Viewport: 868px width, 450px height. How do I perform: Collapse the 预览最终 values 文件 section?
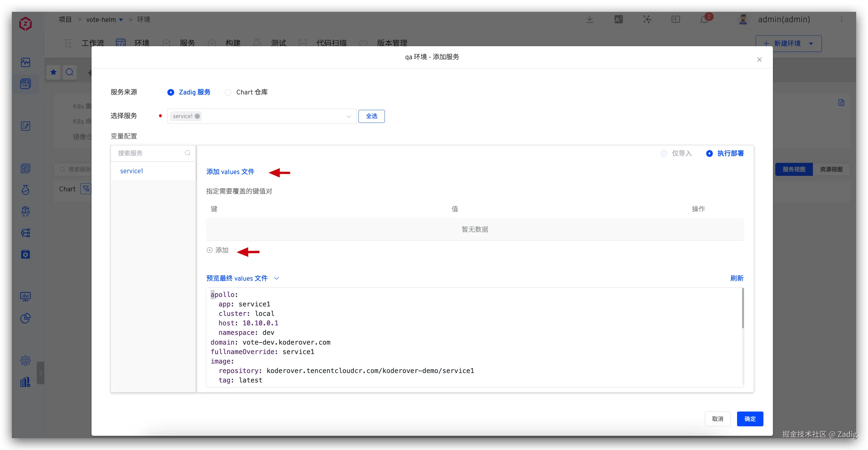click(277, 278)
